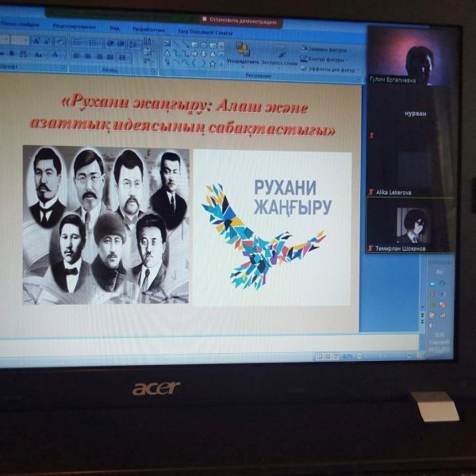Open the Вид (View) ribbon tab
Image resolution: width=476 pixels, height=476 pixels.
pos(114,25)
